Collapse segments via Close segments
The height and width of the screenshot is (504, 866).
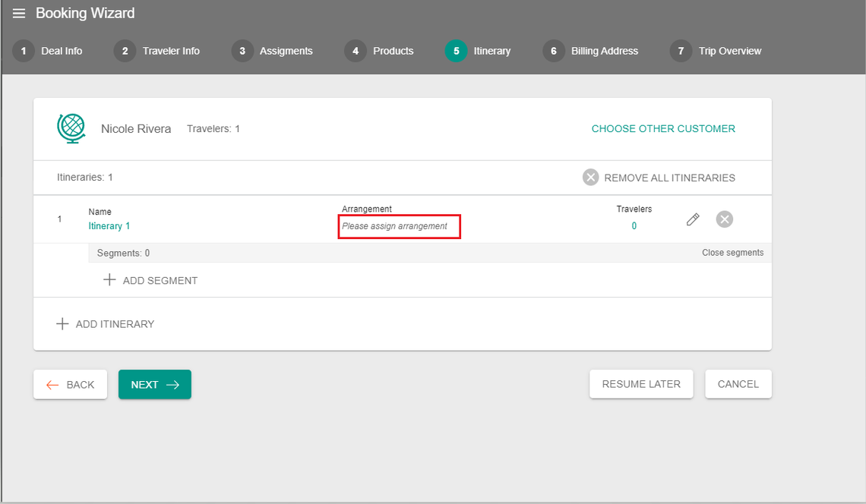pos(732,252)
